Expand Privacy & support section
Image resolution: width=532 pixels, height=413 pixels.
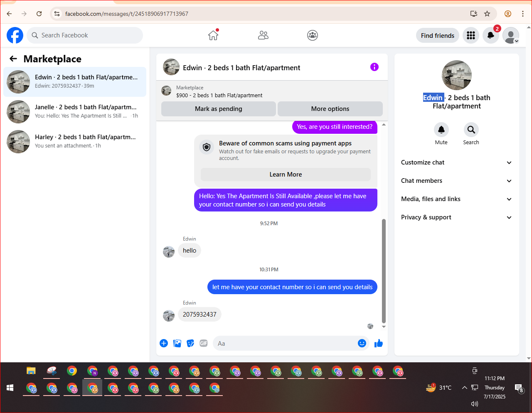[x=456, y=217]
